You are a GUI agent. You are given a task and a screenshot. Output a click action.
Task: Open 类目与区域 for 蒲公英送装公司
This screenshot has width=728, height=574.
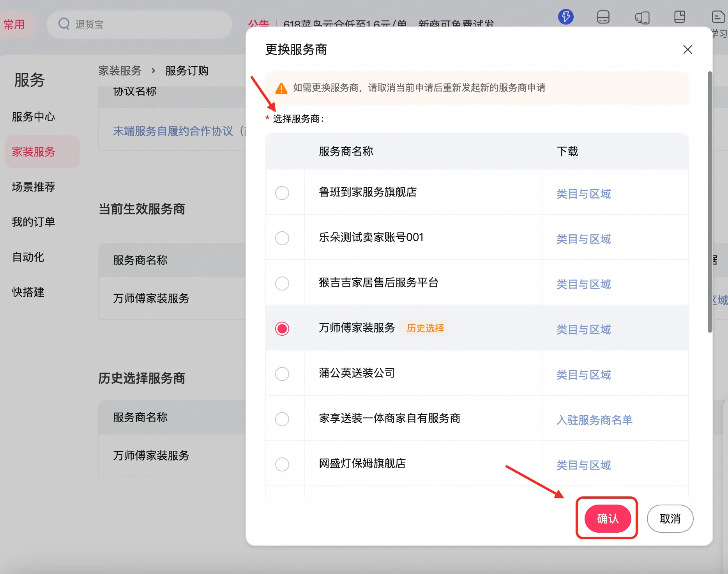[x=583, y=375]
